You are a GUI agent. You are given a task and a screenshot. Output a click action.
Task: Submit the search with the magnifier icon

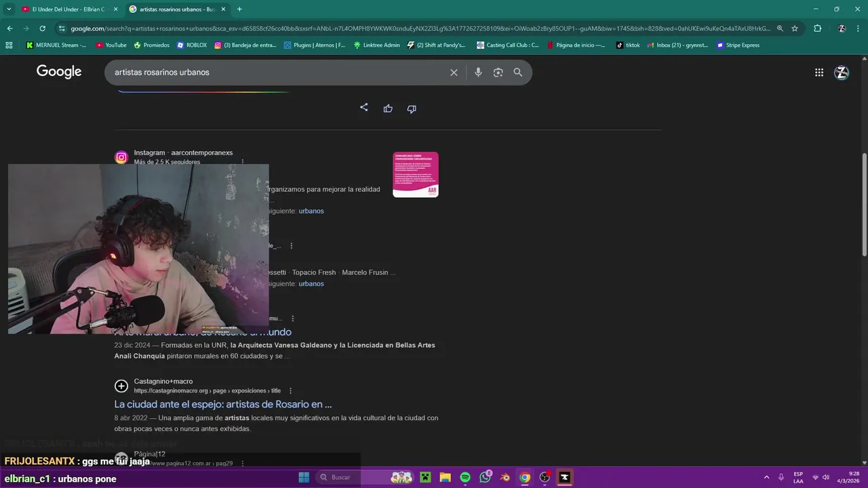point(517,73)
